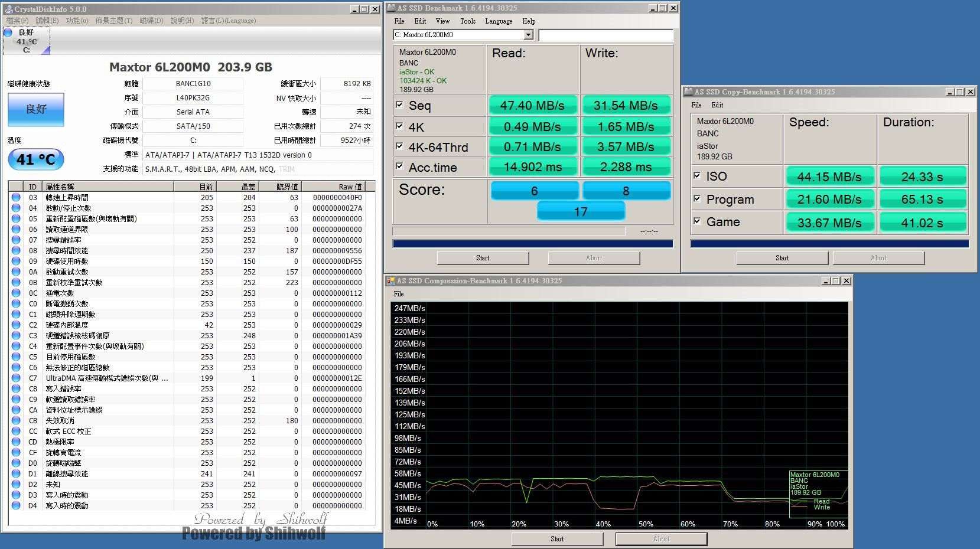Click the empty text field beside drive dropdown
Screen dimensions: 980x549
point(606,35)
